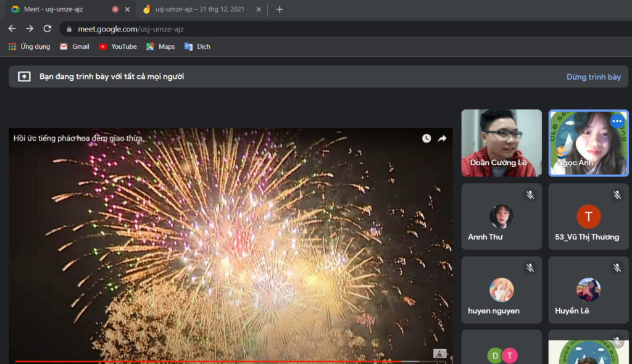Open the YouTube bookmark

117,46
